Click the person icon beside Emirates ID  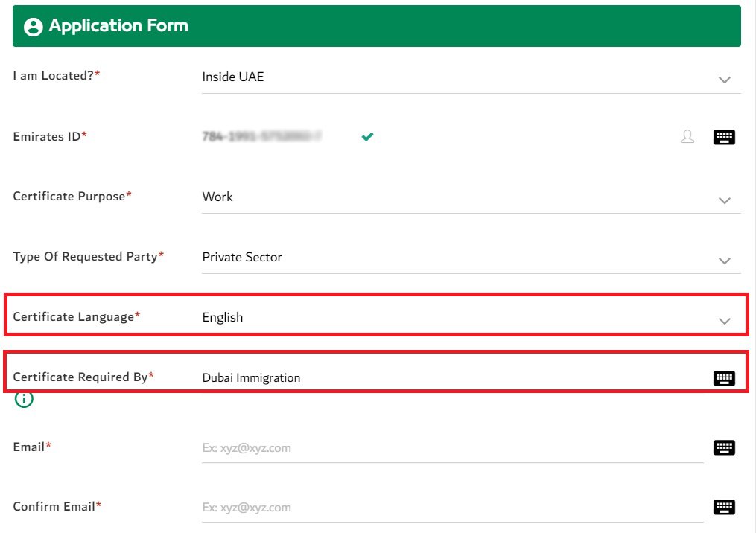pyautogui.click(x=687, y=137)
